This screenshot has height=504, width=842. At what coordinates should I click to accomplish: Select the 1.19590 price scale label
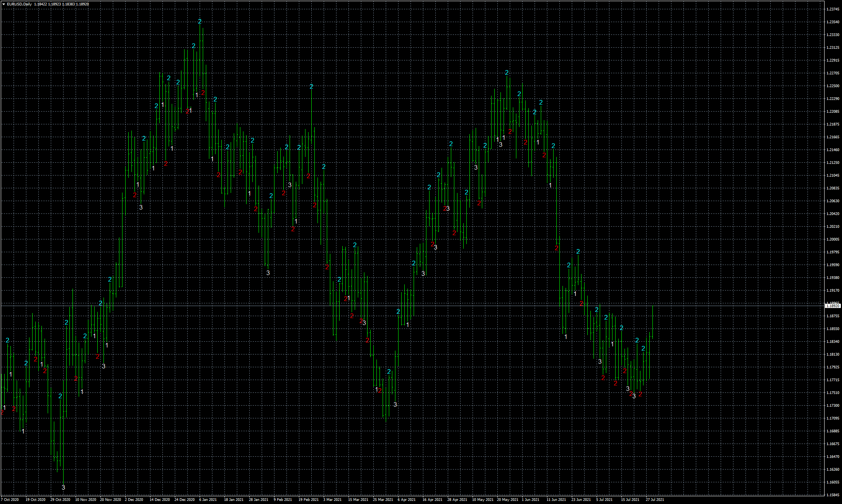pyautogui.click(x=833, y=265)
